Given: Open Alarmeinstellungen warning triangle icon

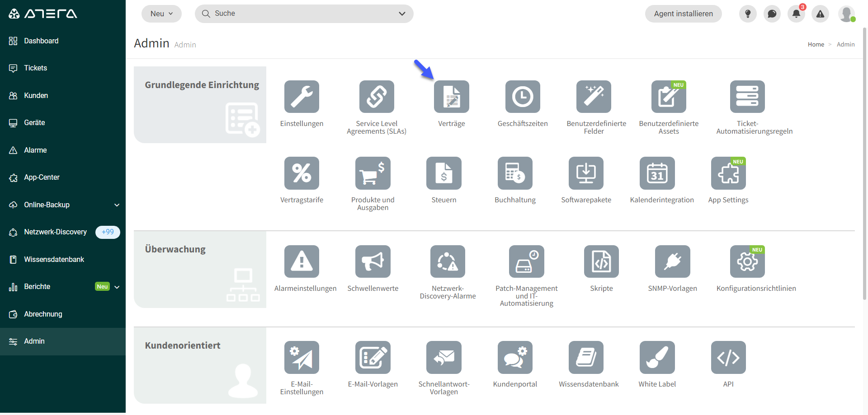Looking at the screenshot, I should (302, 261).
